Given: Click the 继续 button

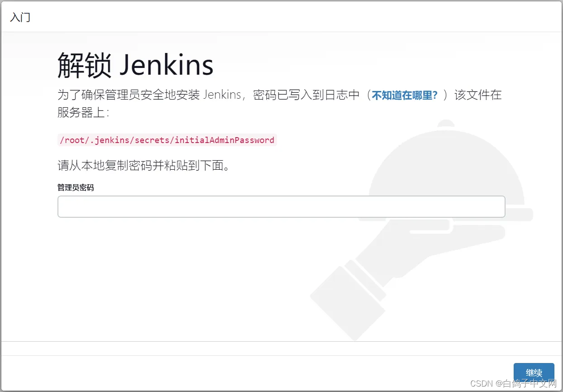Looking at the screenshot, I should click(534, 373).
